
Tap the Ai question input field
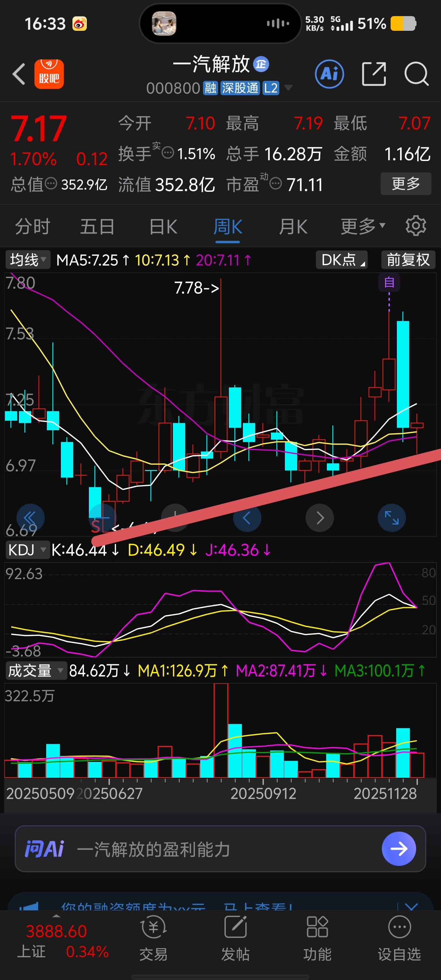220,849
